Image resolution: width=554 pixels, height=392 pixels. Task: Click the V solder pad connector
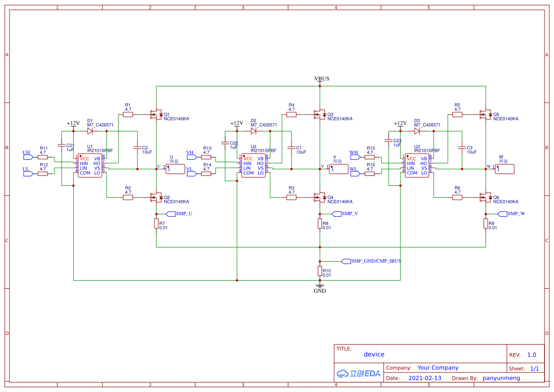tap(338, 169)
